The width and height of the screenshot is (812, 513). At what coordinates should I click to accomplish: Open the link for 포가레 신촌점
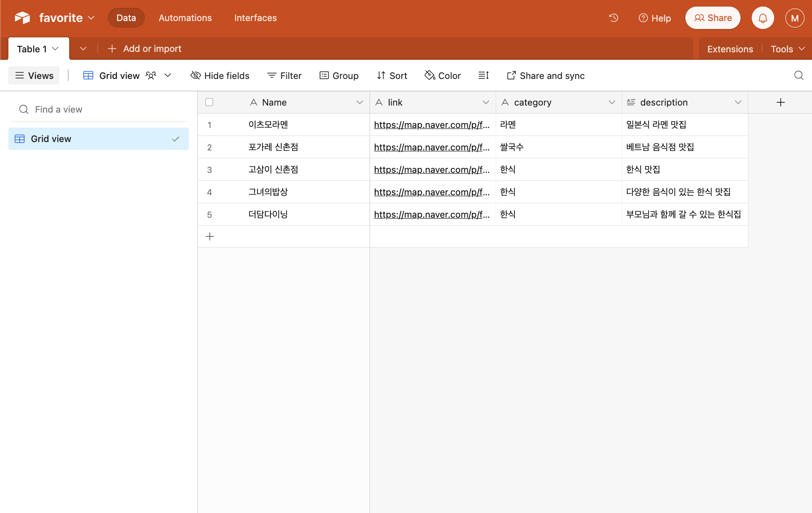click(432, 147)
